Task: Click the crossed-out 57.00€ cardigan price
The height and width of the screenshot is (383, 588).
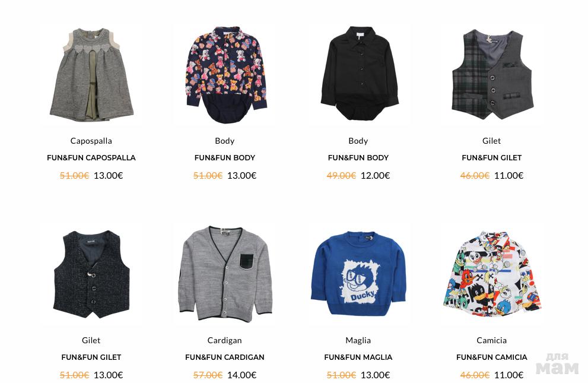Action: tap(208, 375)
